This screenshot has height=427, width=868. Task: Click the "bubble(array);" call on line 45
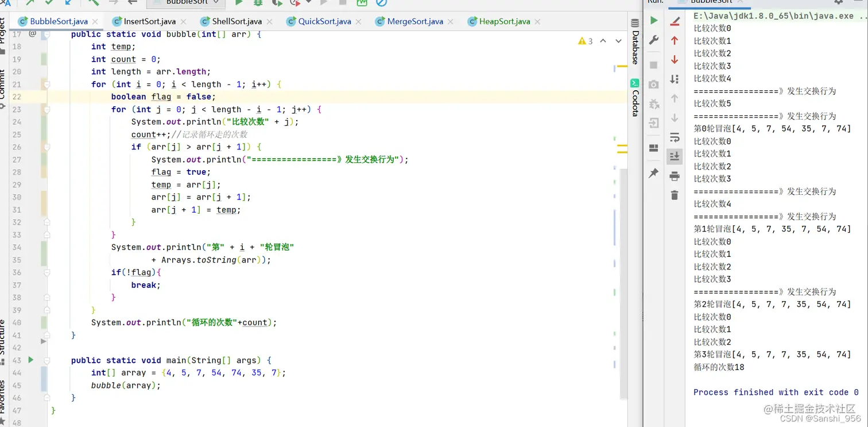(x=126, y=385)
